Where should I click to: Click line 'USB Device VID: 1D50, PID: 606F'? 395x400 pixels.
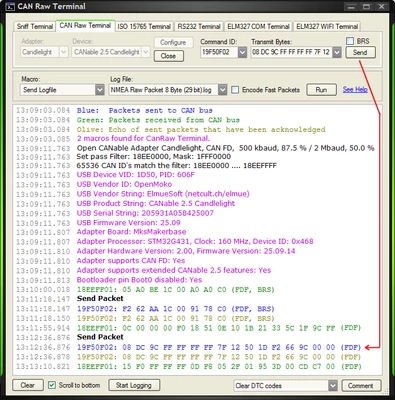tap(136, 175)
